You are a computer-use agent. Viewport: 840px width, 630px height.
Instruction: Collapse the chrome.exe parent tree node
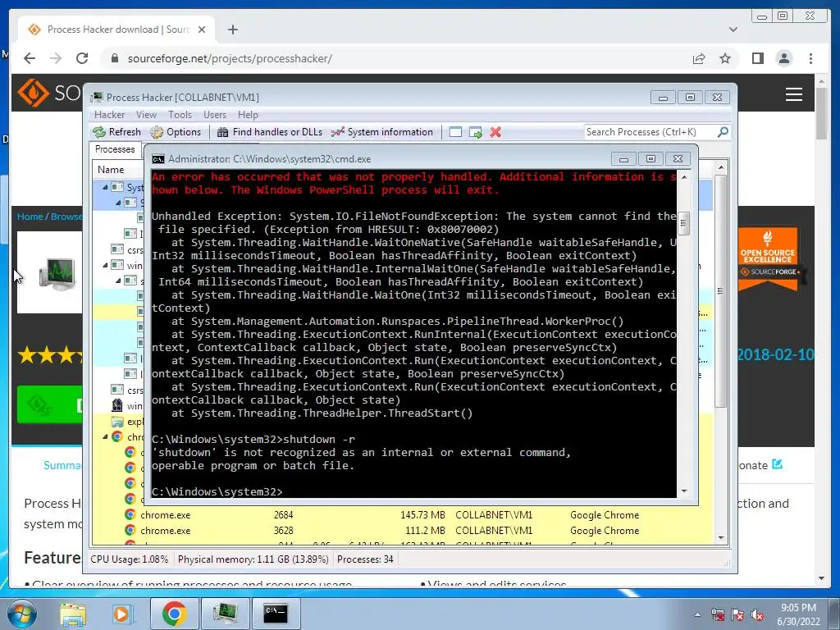105,437
